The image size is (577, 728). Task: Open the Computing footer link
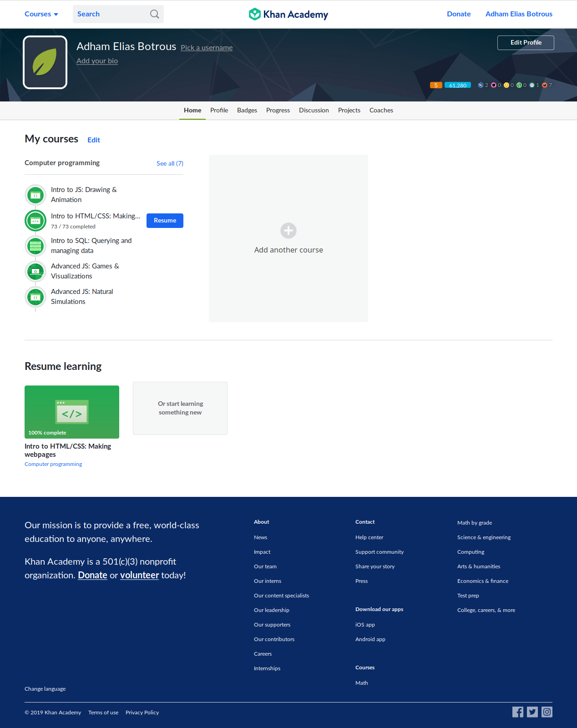click(x=471, y=552)
